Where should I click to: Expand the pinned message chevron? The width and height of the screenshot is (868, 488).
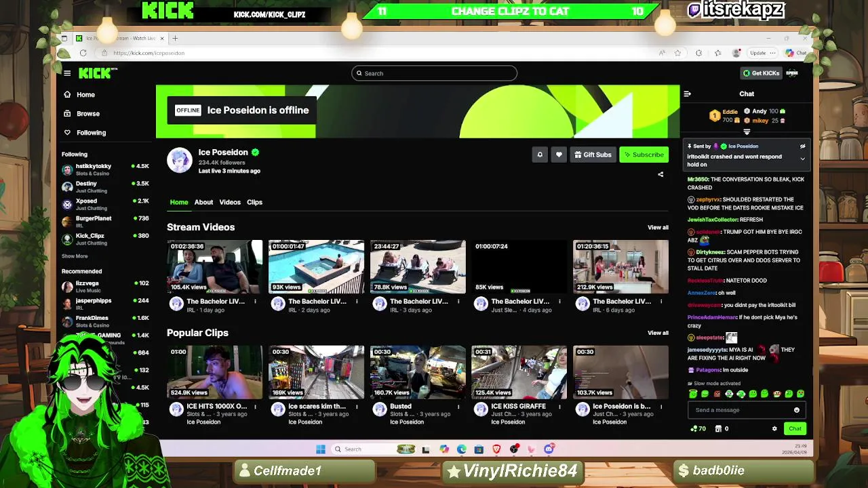pos(802,159)
